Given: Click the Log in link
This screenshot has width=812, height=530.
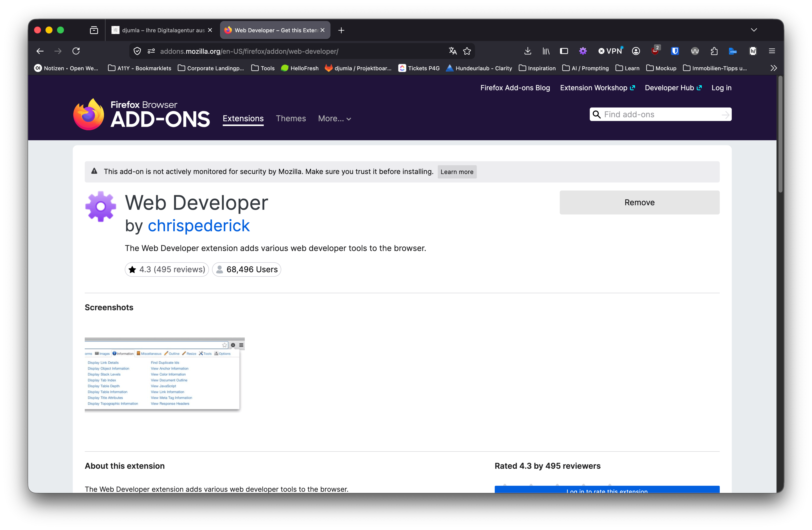Looking at the screenshot, I should (721, 88).
